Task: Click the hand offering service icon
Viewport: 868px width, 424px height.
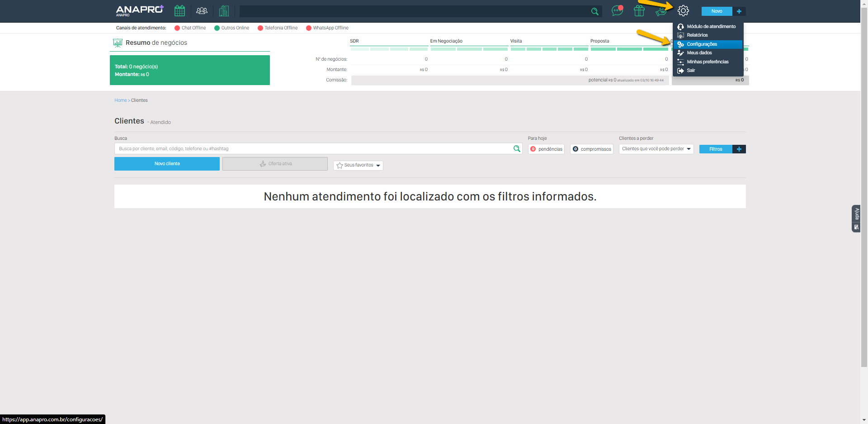Action: click(660, 12)
